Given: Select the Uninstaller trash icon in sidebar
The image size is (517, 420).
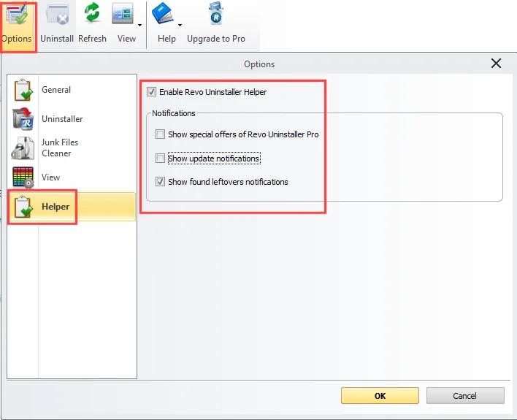Looking at the screenshot, I should (x=23, y=119).
